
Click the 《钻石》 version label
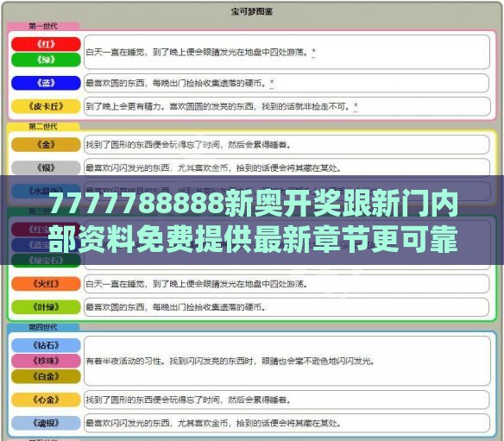click(x=46, y=345)
